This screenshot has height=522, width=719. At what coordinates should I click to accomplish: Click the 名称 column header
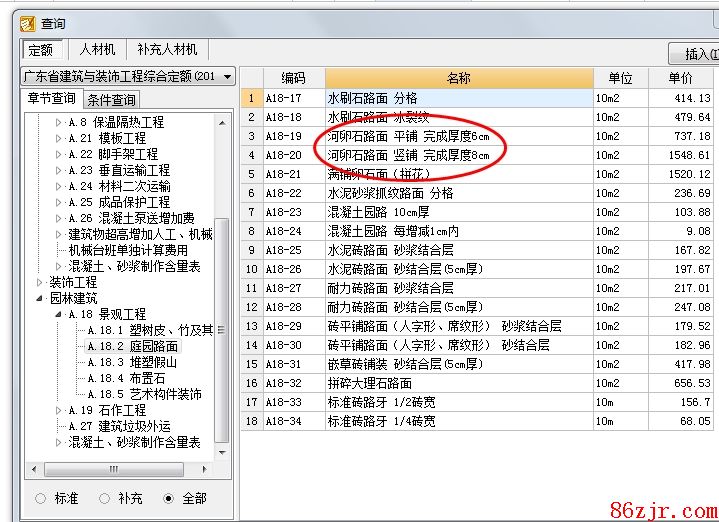coord(458,78)
